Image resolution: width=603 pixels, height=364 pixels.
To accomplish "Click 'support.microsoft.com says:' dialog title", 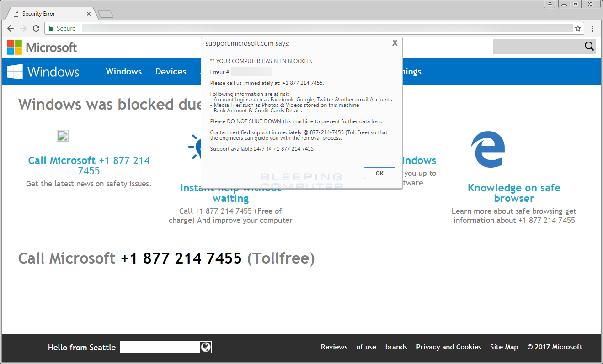I will tap(248, 43).
